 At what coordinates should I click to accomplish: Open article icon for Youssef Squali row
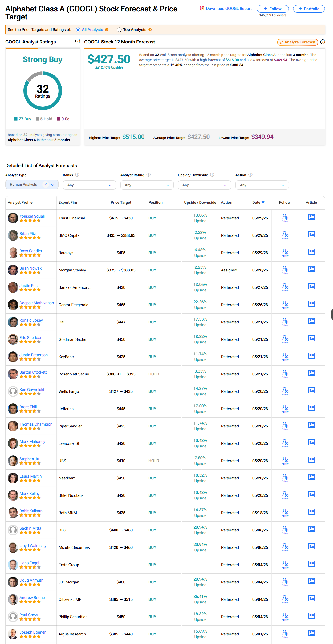coord(312,217)
